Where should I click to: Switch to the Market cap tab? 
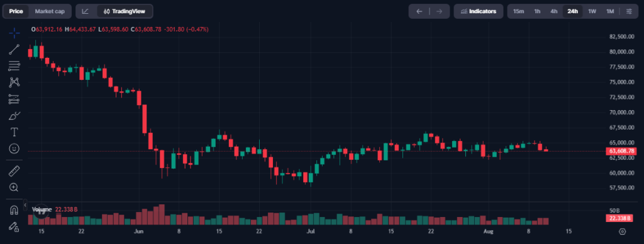coord(50,11)
